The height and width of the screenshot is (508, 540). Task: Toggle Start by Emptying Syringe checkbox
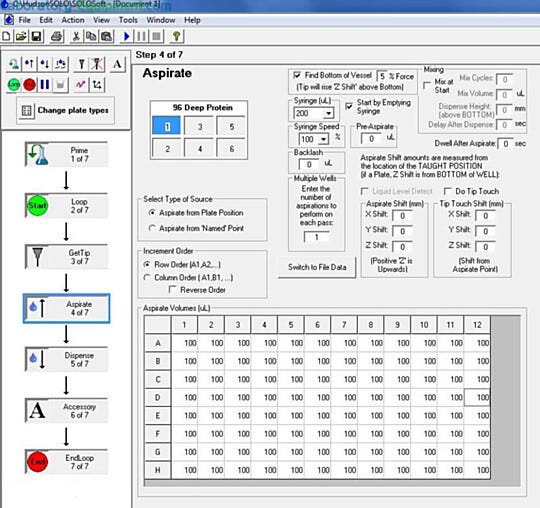349,105
